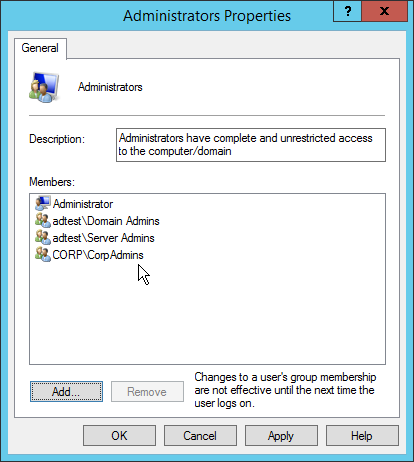The height and width of the screenshot is (462, 414).
Task: Cancel the properties dialog
Action: coord(200,435)
